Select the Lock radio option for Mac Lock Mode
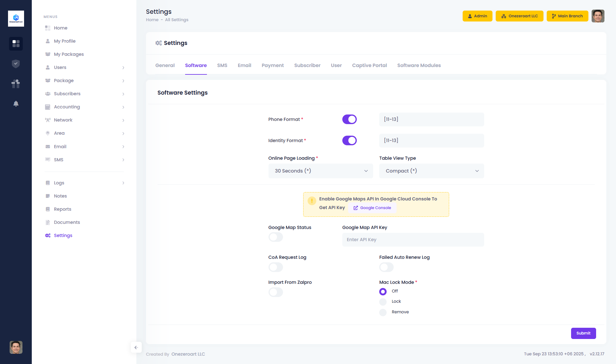The width and height of the screenshot is (616, 364). 383,302
